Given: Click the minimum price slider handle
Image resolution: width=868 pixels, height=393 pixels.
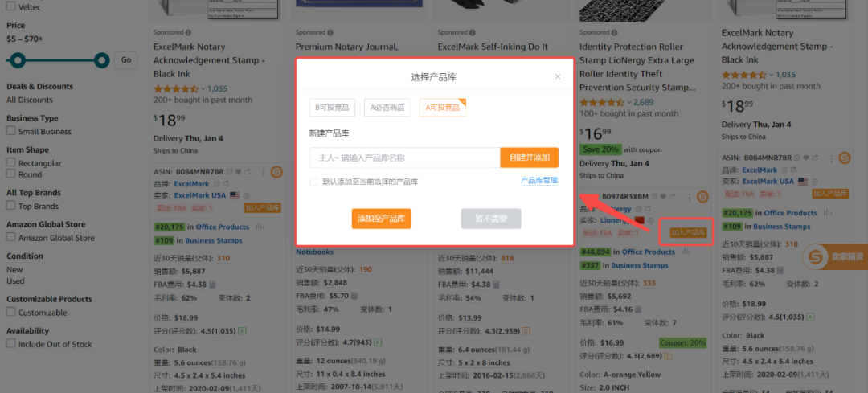Looking at the screenshot, I should point(18,59).
